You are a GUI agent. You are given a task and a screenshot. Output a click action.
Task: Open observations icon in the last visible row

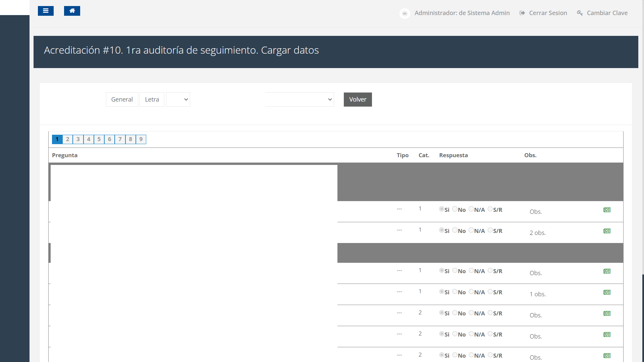click(607, 356)
